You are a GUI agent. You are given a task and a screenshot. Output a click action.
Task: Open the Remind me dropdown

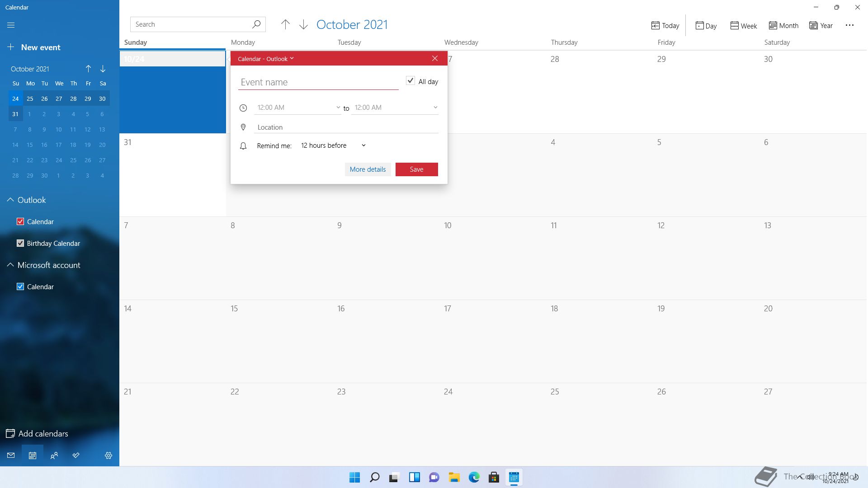333,145
